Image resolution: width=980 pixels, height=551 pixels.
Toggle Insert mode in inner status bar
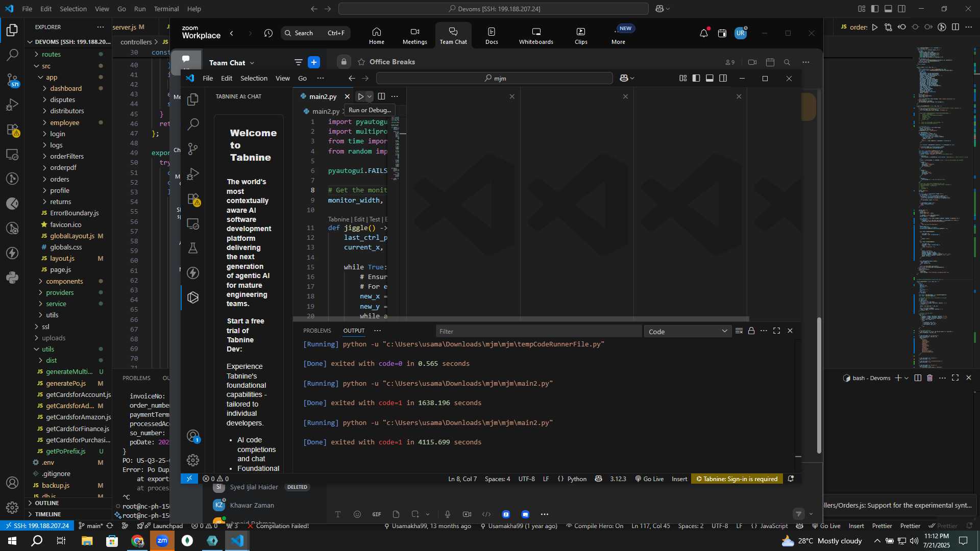point(679,479)
